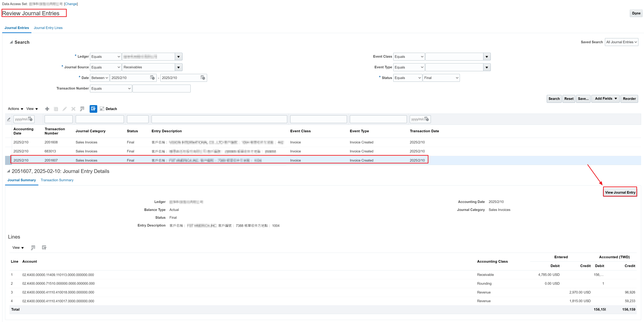Image resolution: width=644 pixels, height=322 pixels.
Task: Click the Change link for Data Access Set
Action: click(71, 4)
